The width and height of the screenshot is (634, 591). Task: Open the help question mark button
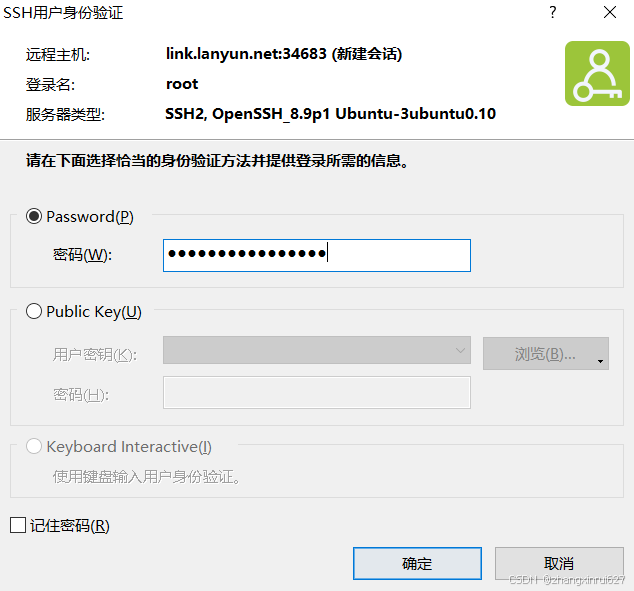(553, 13)
